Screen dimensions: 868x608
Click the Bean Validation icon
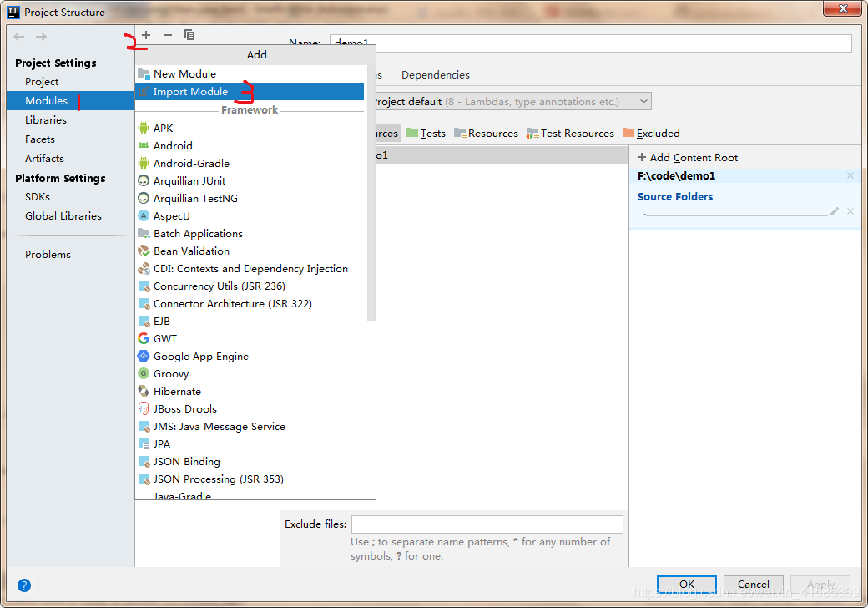click(144, 251)
